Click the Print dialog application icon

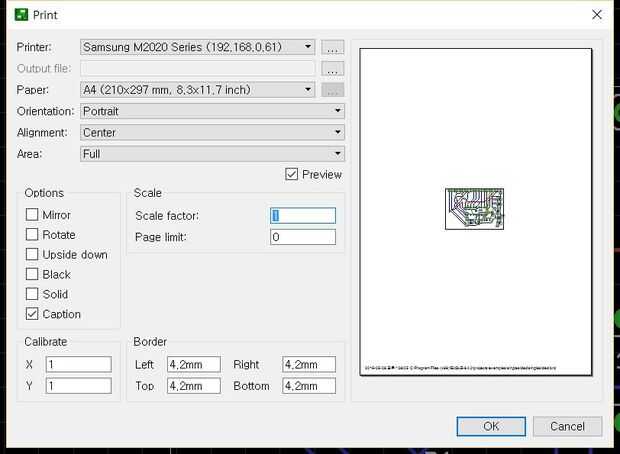pos(21,15)
